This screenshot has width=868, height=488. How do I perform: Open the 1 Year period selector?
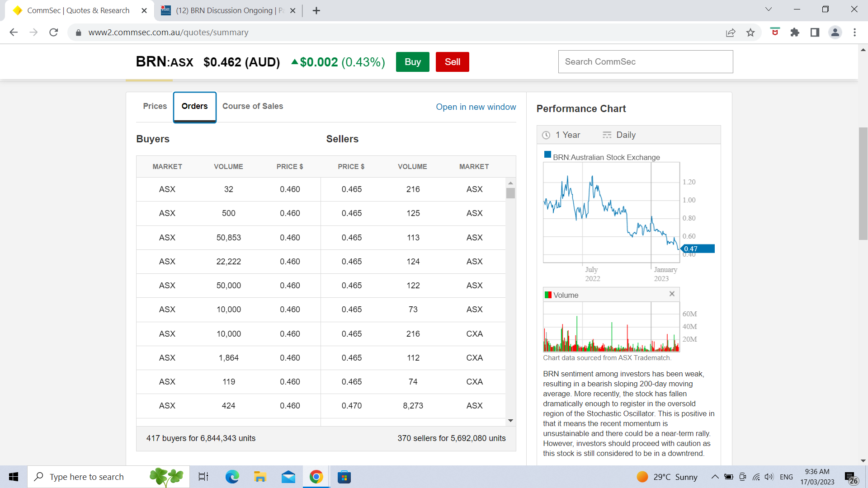(x=561, y=135)
